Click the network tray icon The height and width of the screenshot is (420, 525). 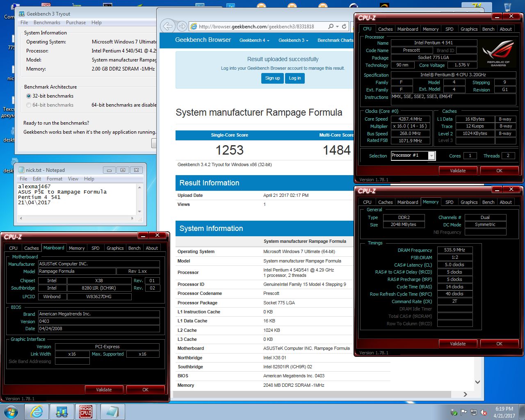coord(474,412)
